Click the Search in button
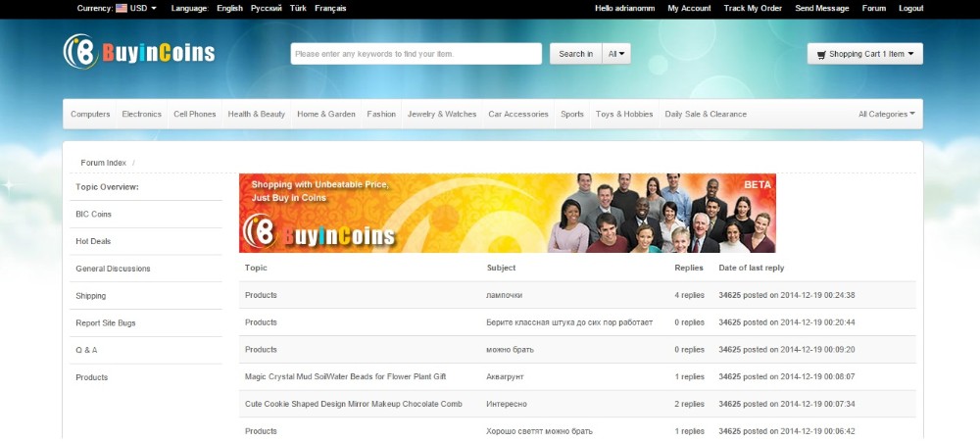 coord(575,54)
